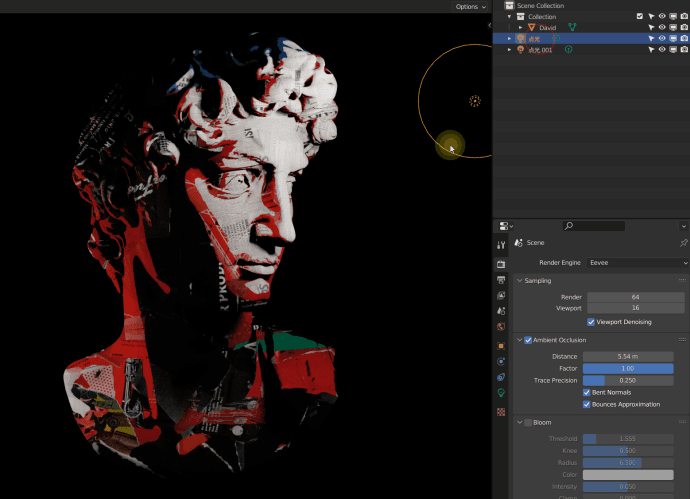Hide the Collection using its eye icon
Viewport: 690px width, 499px height.
pyautogui.click(x=662, y=16)
